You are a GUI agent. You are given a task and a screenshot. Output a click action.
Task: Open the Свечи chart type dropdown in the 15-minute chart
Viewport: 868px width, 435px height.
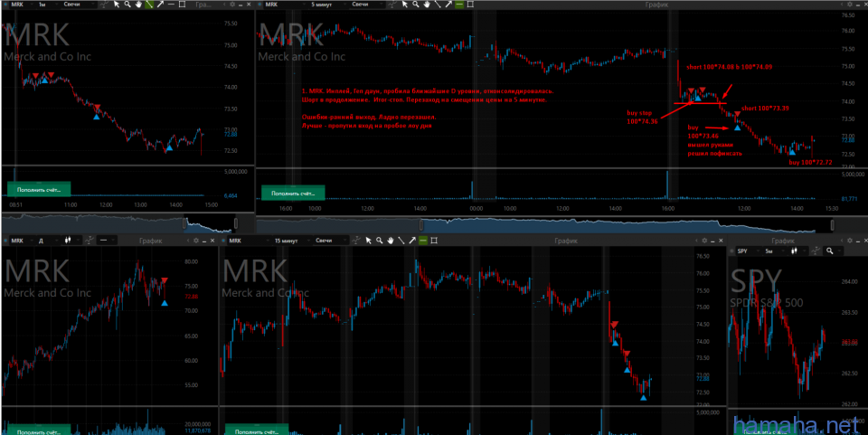[x=330, y=241]
